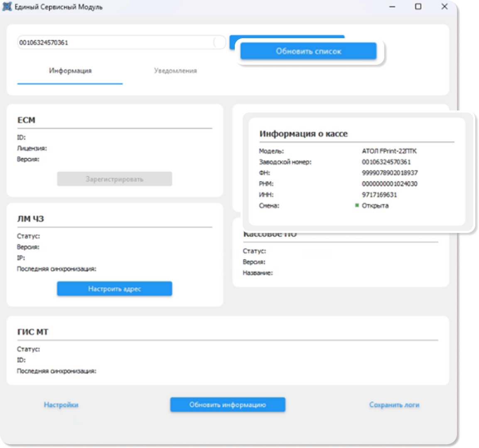This screenshot has height=448, width=479.
Task: Minimize the Единый Сервисный Модуль window
Action: [x=392, y=6]
